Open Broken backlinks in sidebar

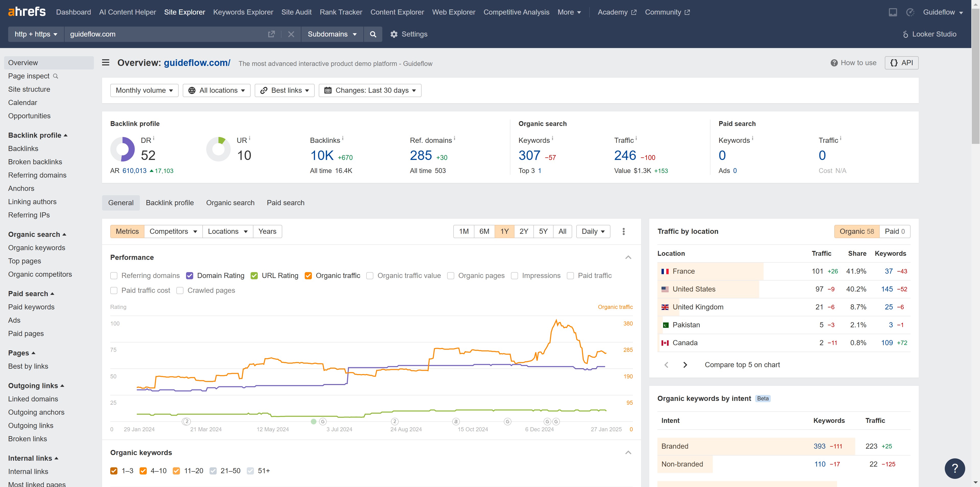35,162
